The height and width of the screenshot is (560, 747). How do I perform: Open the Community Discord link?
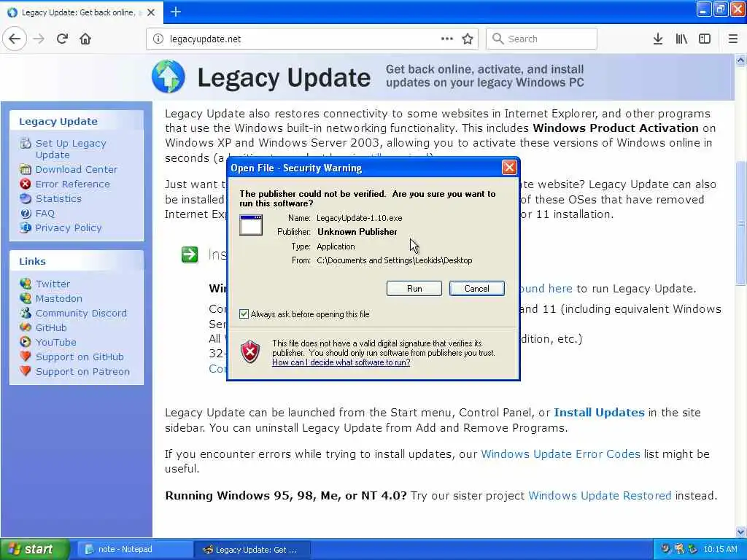pos(81,314)
